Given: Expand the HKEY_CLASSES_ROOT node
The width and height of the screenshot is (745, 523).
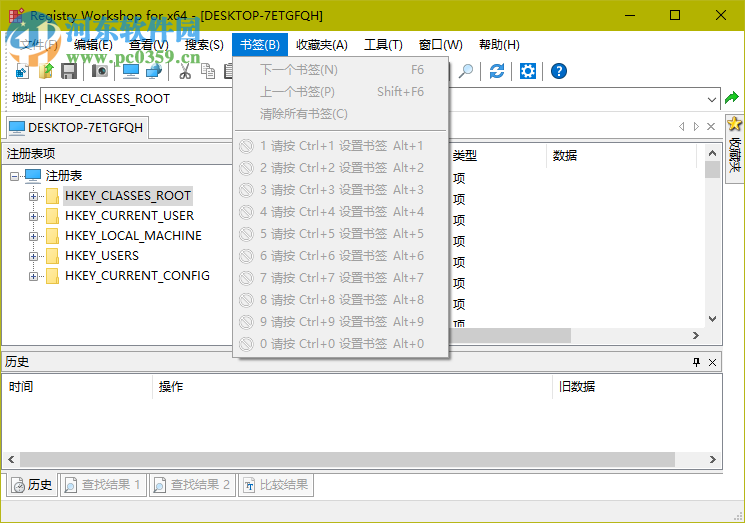Looking at the screenshot, I should coord(33,196).
